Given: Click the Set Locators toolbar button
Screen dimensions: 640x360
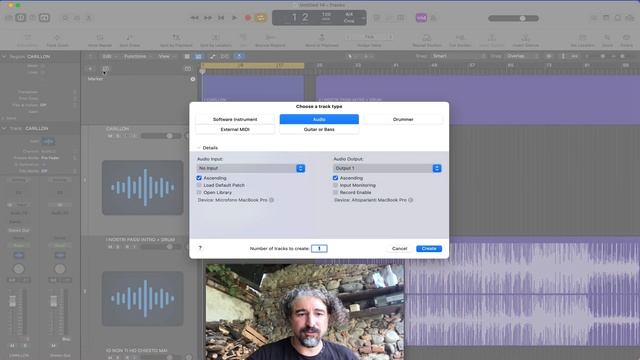Looking at the screenshot, I should [582, 40].
